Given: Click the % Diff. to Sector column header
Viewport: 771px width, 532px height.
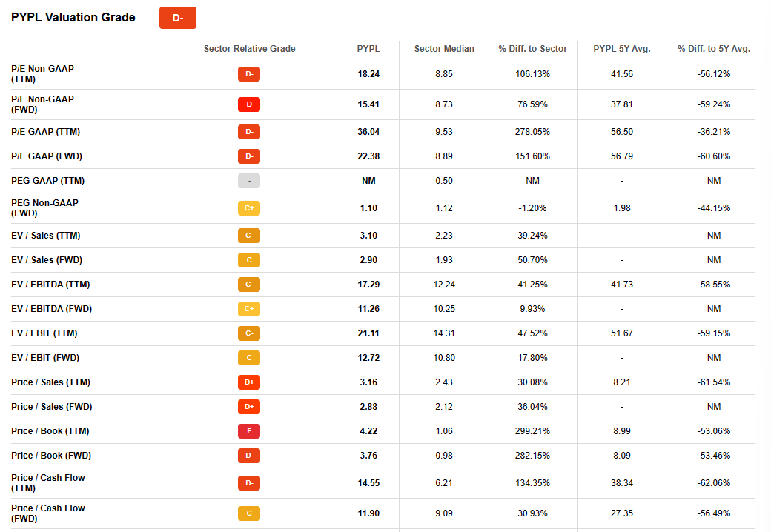Looking at the screenshot, I should (532, 49).
